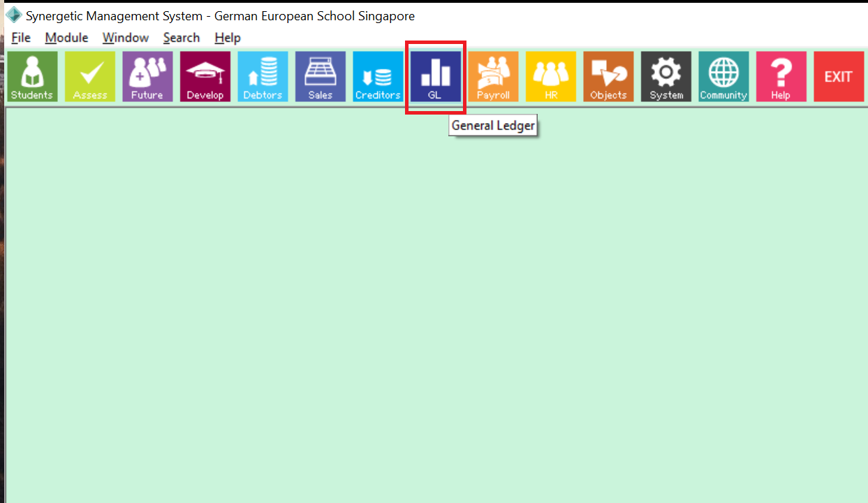Open the Assess module
Viewport: 868px width, 503px height.
click(89, 76)
